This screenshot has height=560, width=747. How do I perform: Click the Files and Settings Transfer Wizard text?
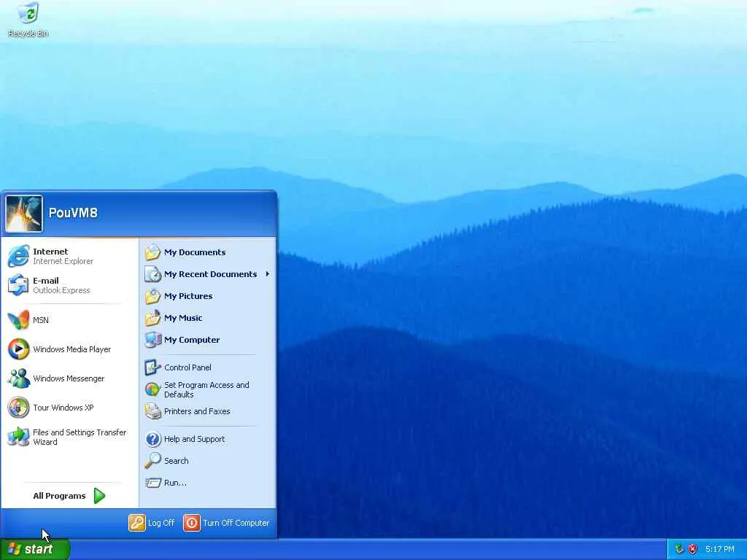click(80, 437)
